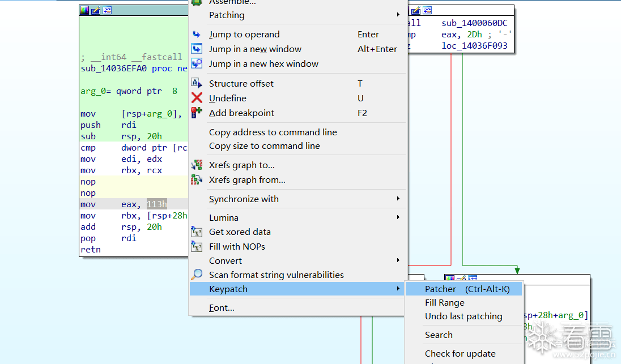Open the Patching menu entry

pyautogui.click(x=298, y=15)
